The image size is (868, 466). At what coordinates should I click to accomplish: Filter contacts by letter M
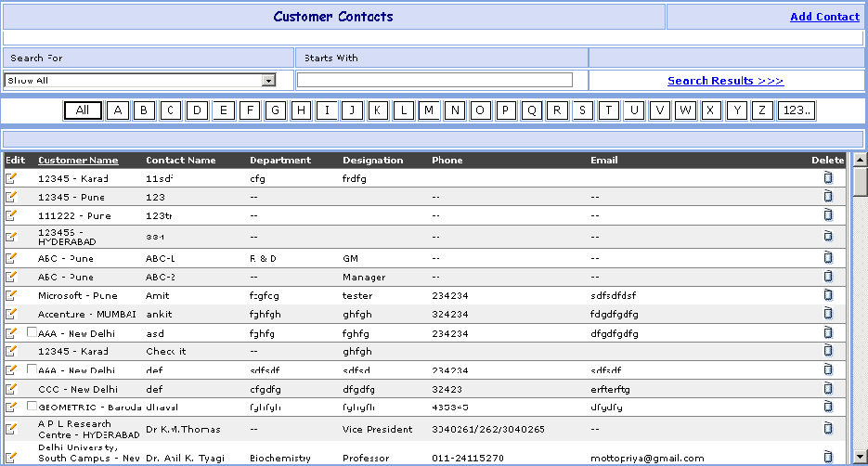point(428,110)
